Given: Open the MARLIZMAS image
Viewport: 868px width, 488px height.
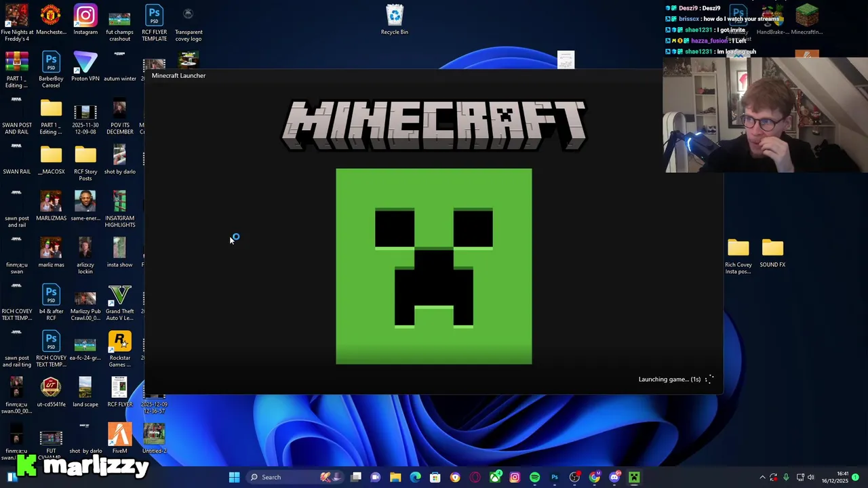Looking at the screenshot, I should click(x=51, y=207).
